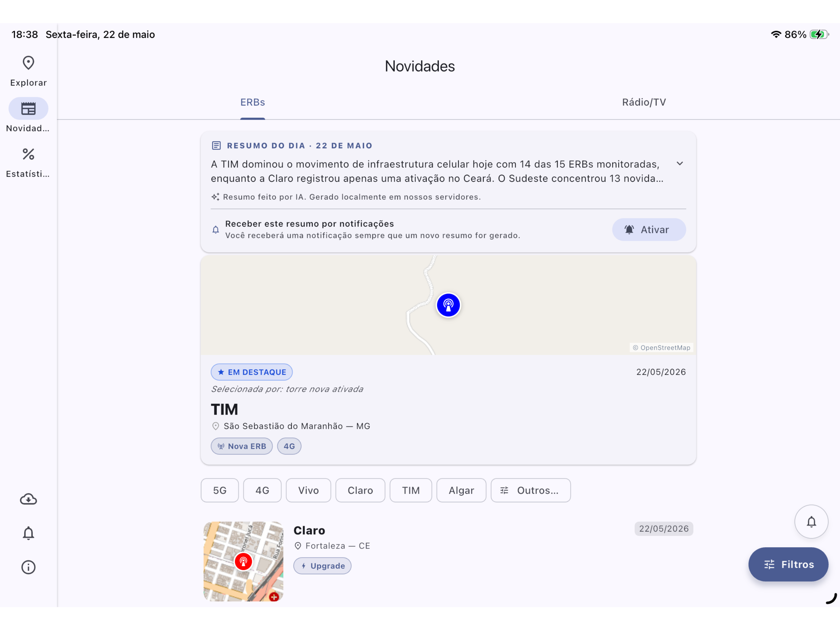Open the Filtros floating button
The width and height of the screenshot is (840, 630).
[x=788, y=564]
